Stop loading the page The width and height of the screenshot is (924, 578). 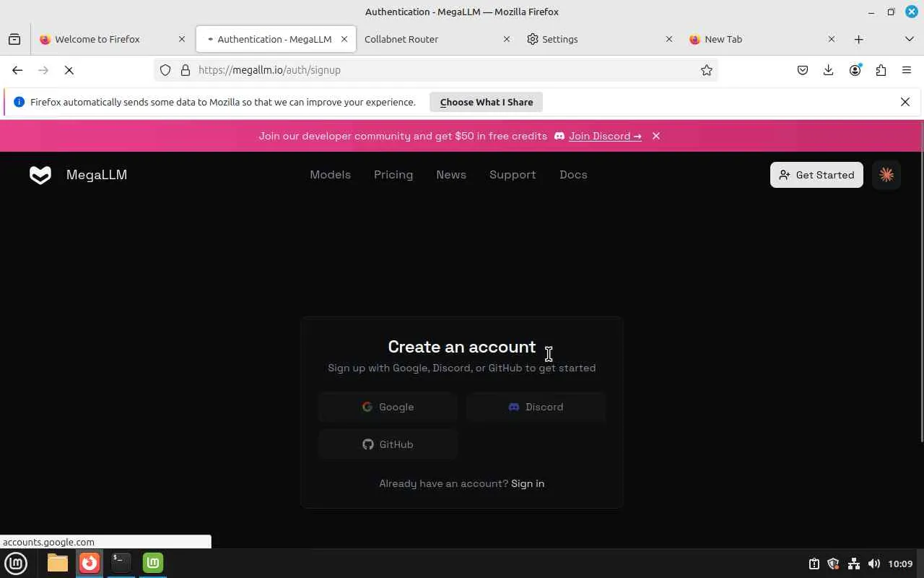69,70
